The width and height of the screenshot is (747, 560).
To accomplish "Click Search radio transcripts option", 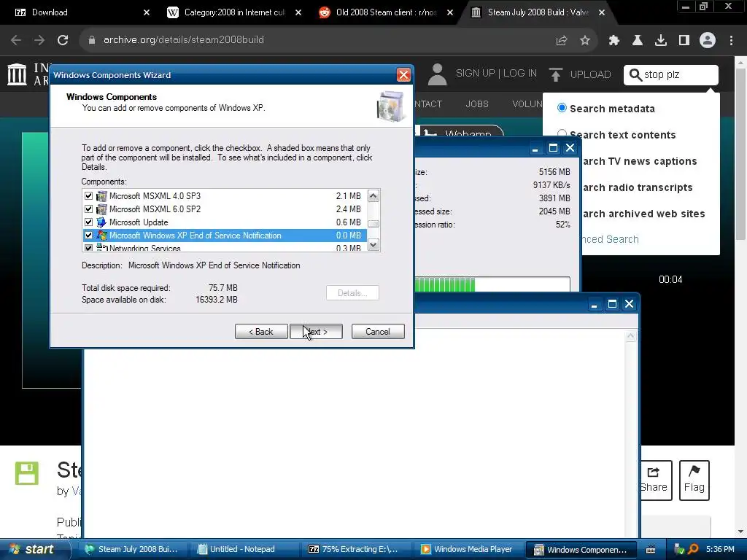I will click(x=637, y=187).
